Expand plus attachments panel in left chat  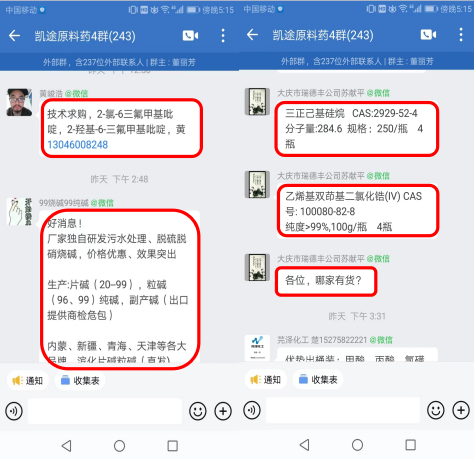pos(223,411)
